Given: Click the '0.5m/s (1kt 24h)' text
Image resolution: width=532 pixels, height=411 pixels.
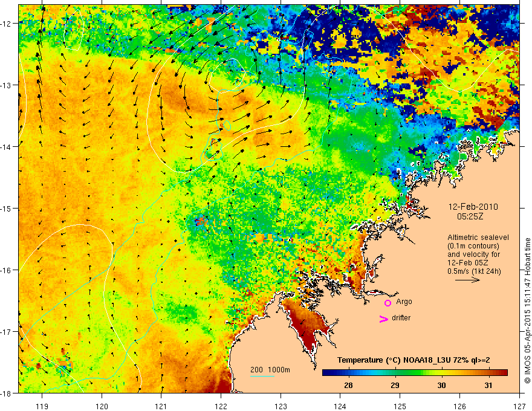Looking at the screenshot, I should (474, 271).
